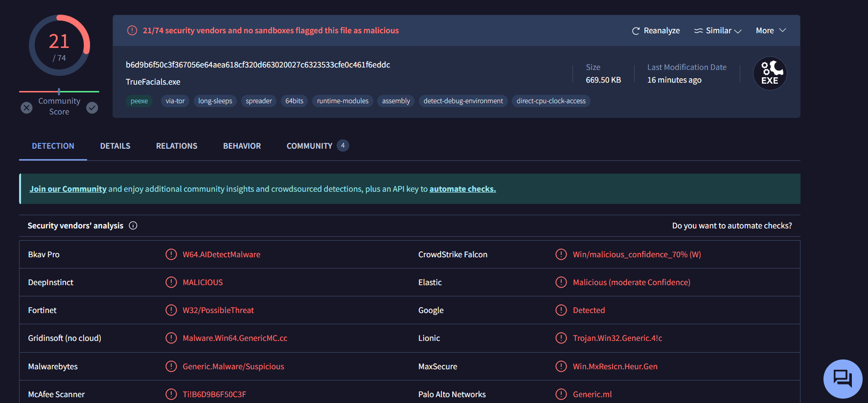This screenshot has height=403, width=868.
Task: Open the Details tab
Action: pyautogui.click(x=115, y=146)
